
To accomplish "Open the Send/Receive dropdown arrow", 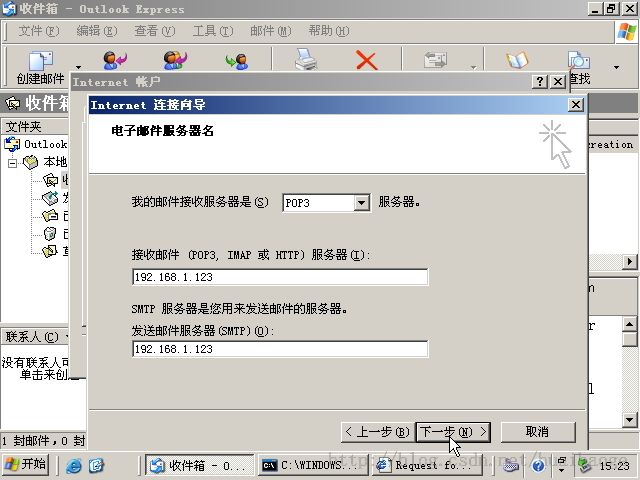I will (x=473, y=67).
